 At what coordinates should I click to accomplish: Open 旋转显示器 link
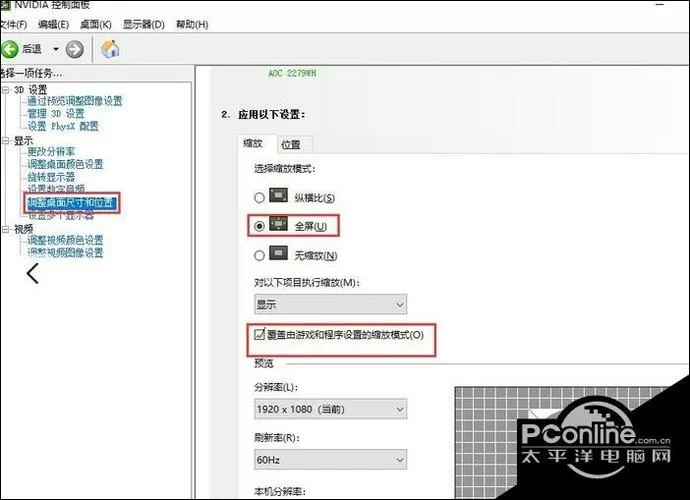point(51,177)
